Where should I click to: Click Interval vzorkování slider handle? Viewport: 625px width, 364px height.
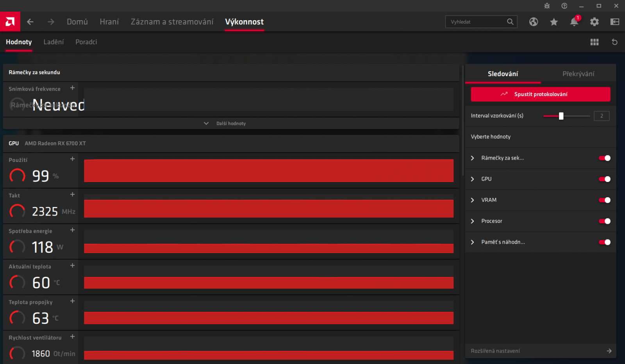(x=561, y=116)
